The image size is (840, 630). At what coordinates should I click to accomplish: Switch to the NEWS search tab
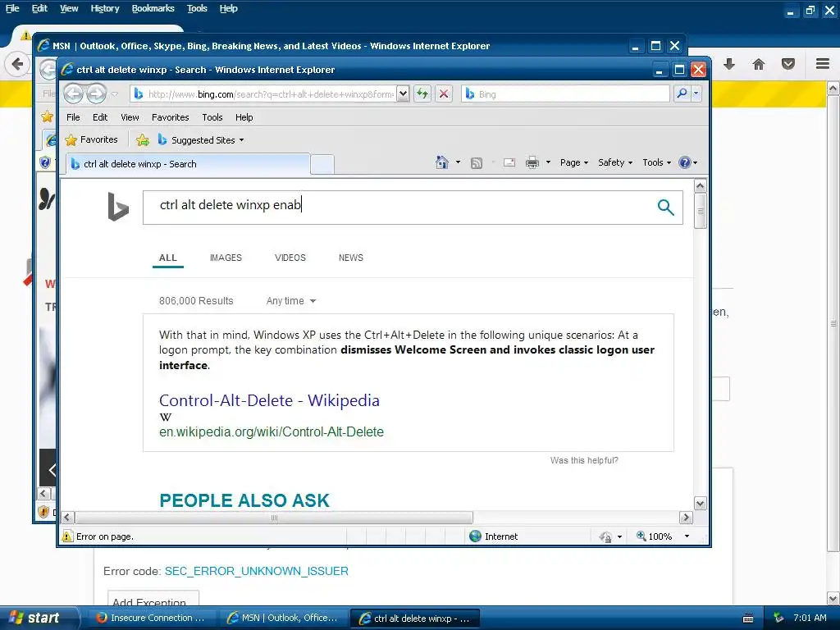[x=350, y=258]
